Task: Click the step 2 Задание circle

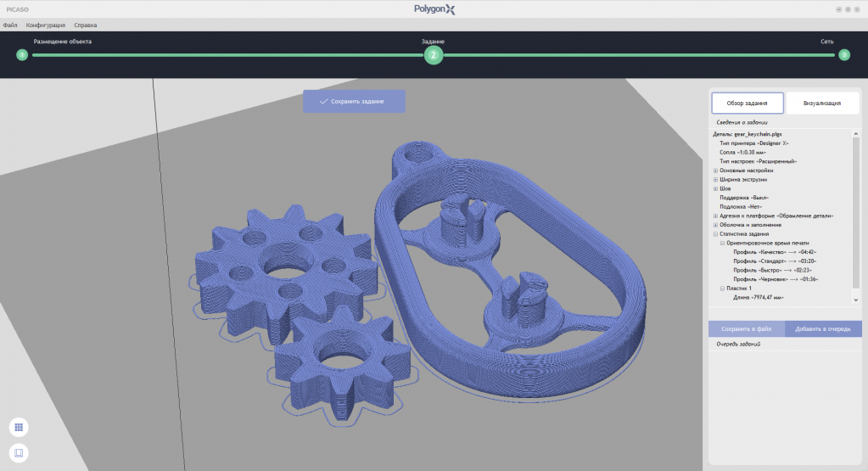Action: click(433, 55)
